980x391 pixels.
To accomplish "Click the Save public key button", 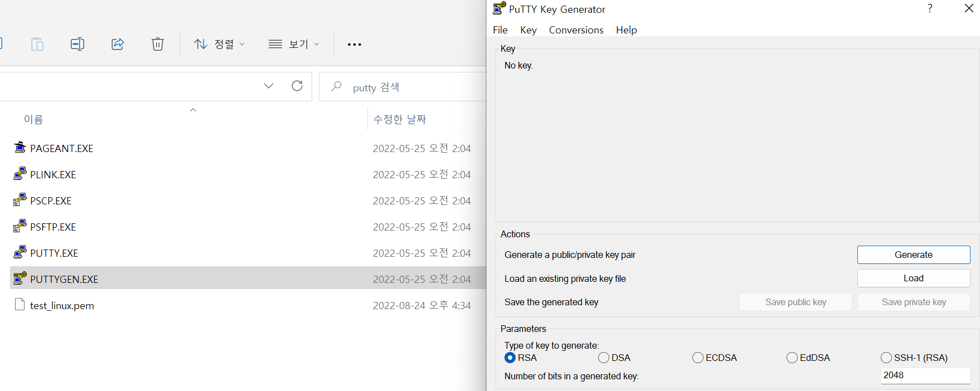I will coord(795,302).
